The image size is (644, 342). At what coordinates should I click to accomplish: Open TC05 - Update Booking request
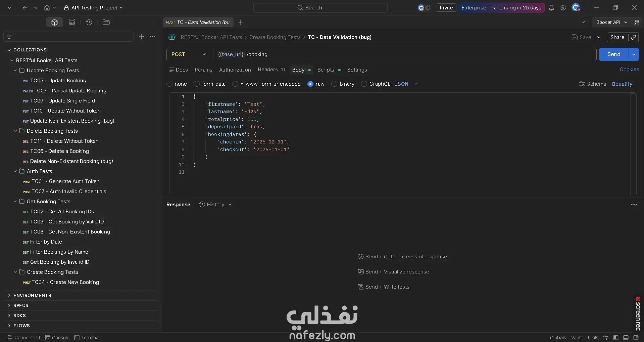[x=58, y=81]
